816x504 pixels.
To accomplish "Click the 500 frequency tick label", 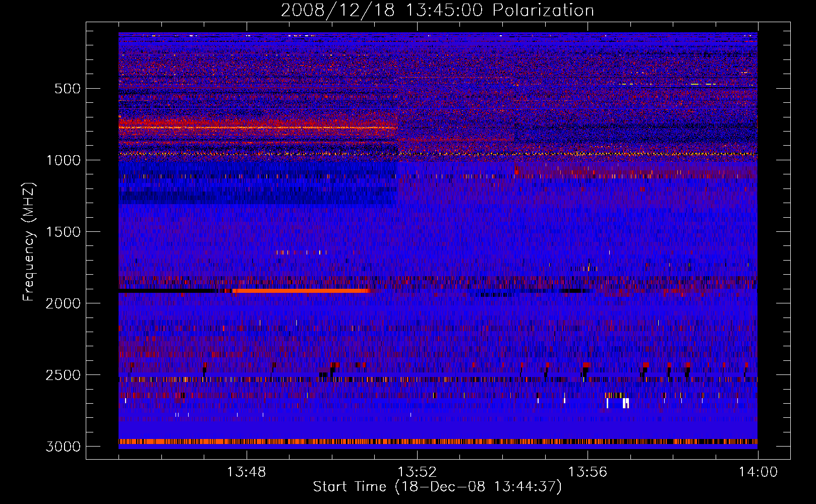I will pyautogui.click(x=68, y=89).
